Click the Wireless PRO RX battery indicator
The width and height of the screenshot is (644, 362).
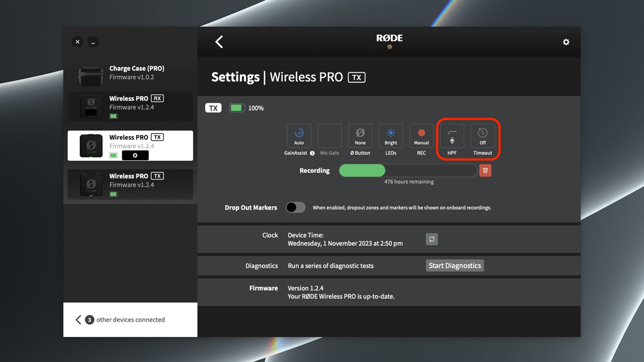pos(114,116)
